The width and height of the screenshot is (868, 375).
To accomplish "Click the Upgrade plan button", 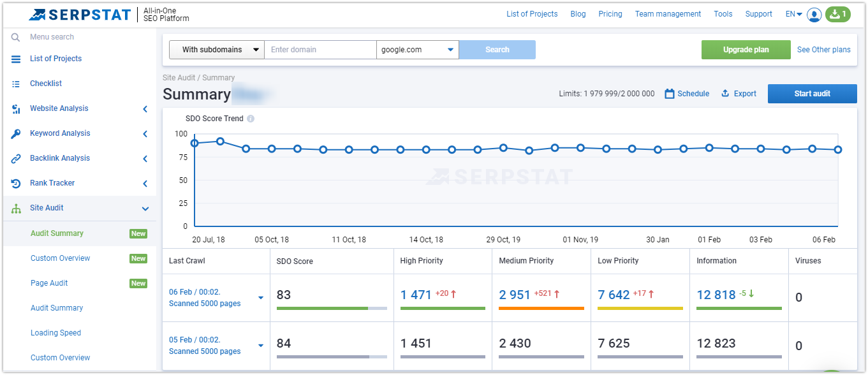I will pyautogui.click(x=746, y=50).
